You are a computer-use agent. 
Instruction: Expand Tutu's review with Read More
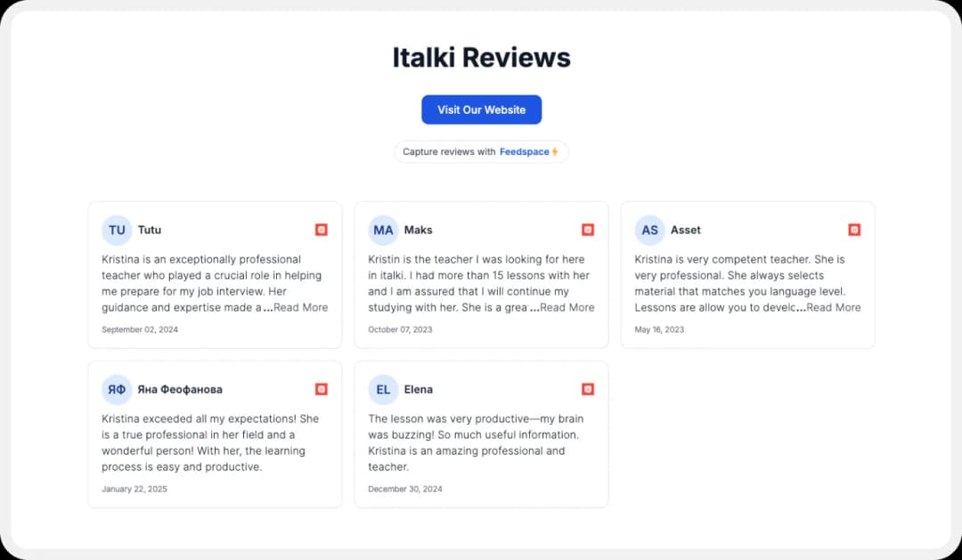click(301, 307)
